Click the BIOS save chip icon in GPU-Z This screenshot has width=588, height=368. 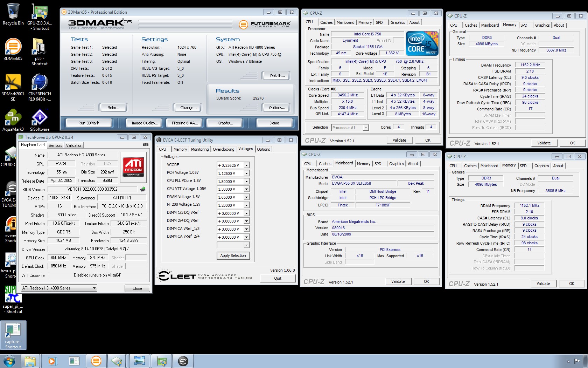click(143, 189)
